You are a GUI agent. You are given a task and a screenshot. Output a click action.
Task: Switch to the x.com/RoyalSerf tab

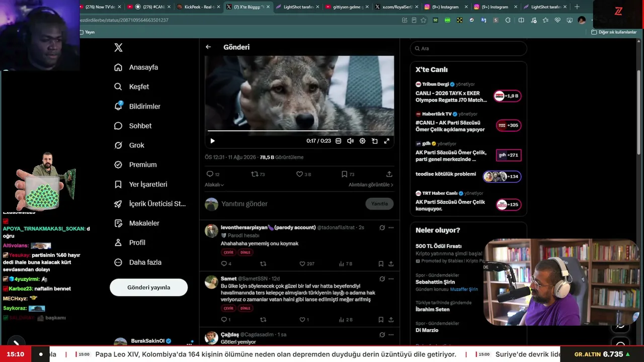point(395,7)
